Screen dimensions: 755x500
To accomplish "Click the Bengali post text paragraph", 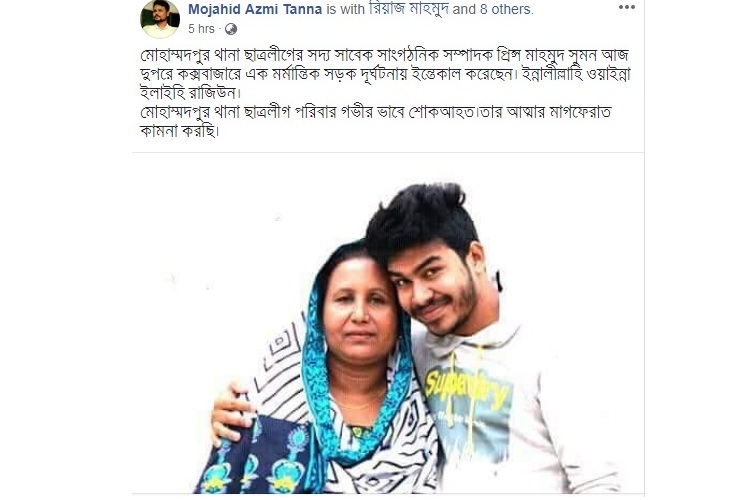I will click(385, 92).
